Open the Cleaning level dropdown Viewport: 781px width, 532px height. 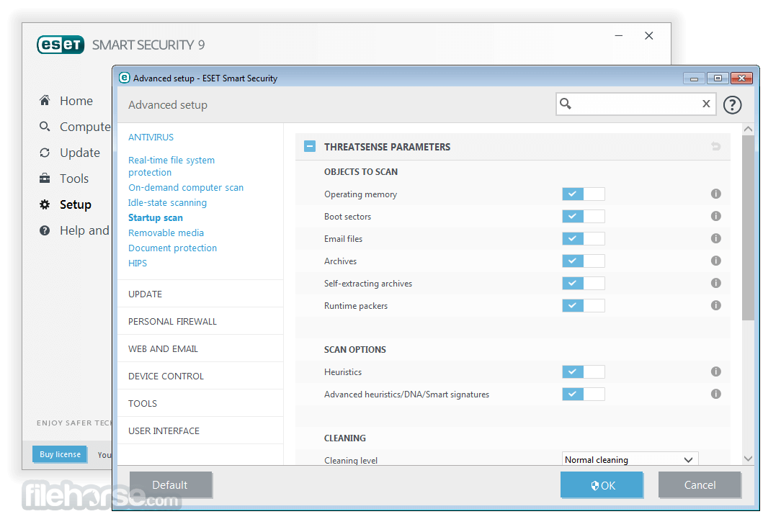630,459
